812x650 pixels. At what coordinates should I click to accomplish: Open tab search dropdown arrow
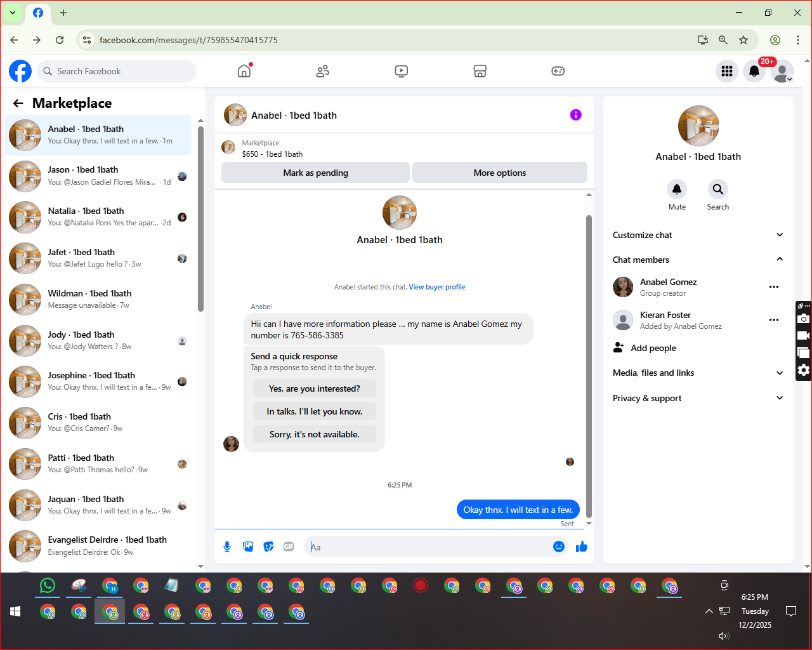[12, 13]
